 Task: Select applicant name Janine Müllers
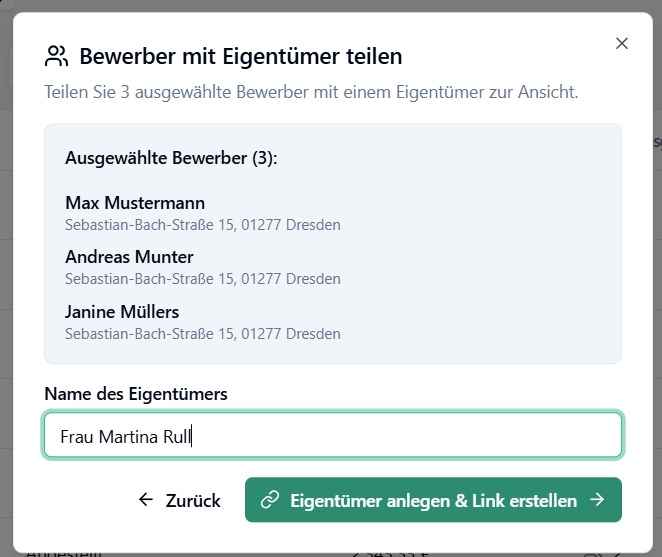(122, 312)
